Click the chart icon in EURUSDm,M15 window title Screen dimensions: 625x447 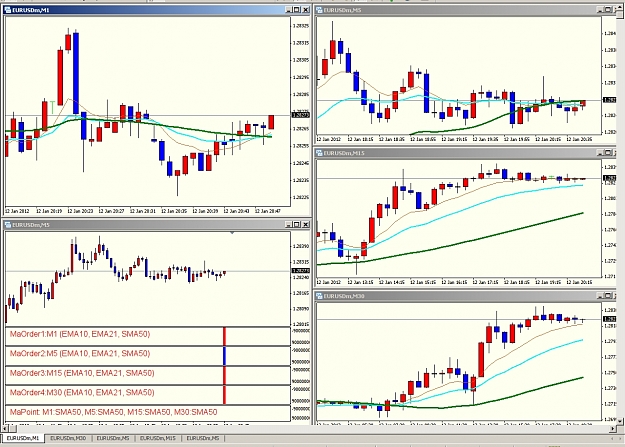tap(319, 153)
